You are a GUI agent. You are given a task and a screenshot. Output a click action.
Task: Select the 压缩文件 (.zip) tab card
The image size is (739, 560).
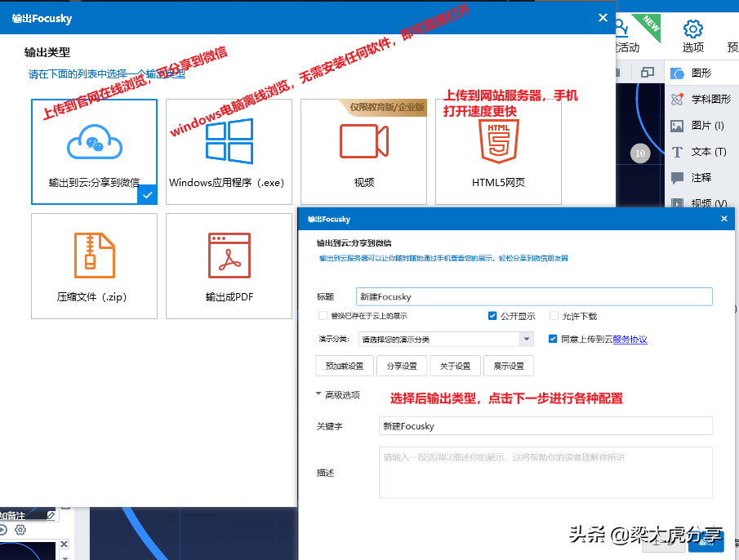coord(94,266)
